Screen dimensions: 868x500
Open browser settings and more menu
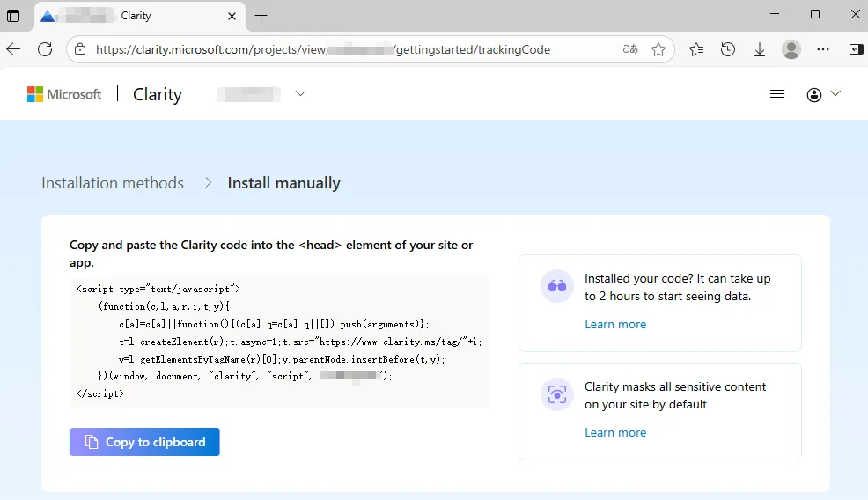tap(823, 49)
